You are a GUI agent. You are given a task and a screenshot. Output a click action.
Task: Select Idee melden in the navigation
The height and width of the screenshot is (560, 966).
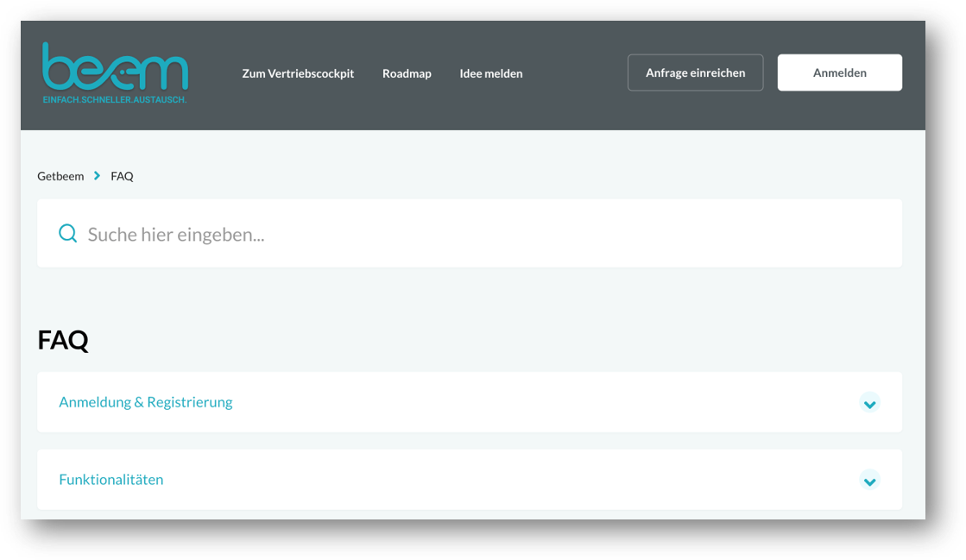coord(490,73)
